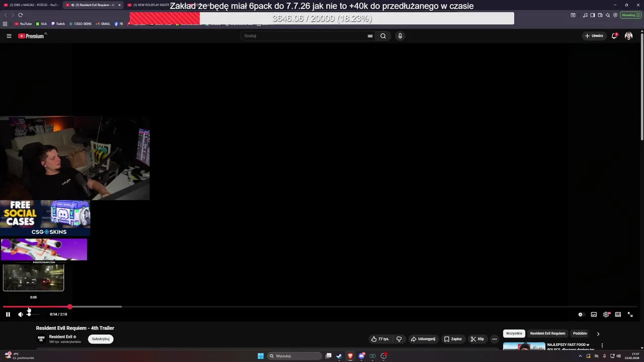This screenshot has height=362, width=644.
Task: Toggle subtitles in player controls
Action: pos(594,314)
